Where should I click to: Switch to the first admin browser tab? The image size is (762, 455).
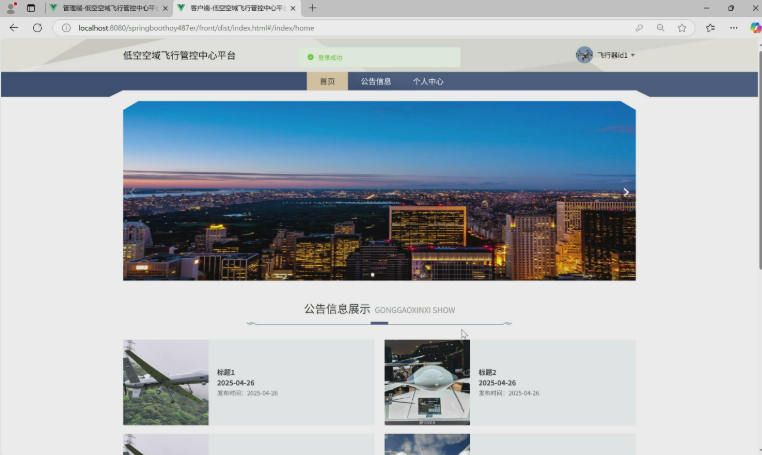(x=109, y=8)
